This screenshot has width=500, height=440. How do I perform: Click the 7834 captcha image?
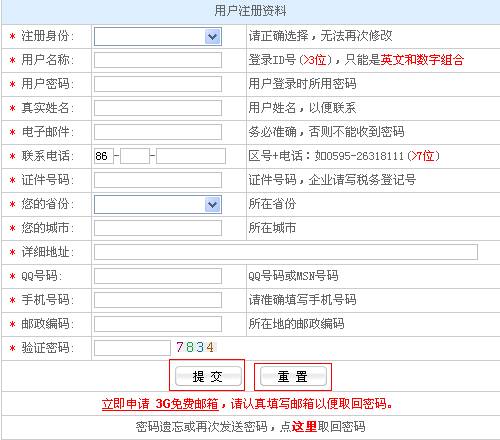click(196, 347)
